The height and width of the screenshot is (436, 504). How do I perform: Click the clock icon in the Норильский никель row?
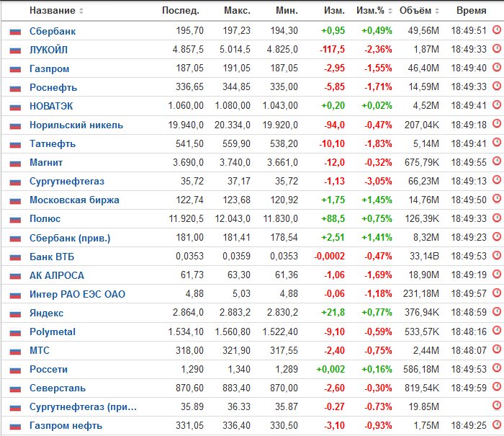tap(497, 123)
